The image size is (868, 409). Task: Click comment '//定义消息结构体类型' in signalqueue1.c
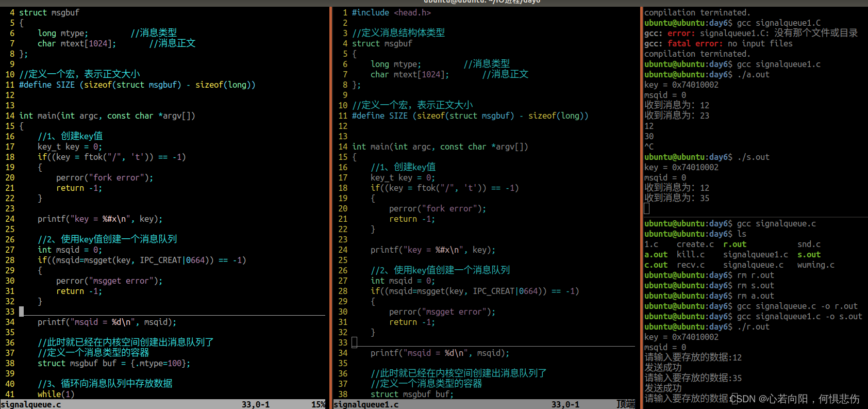point(398,33)
